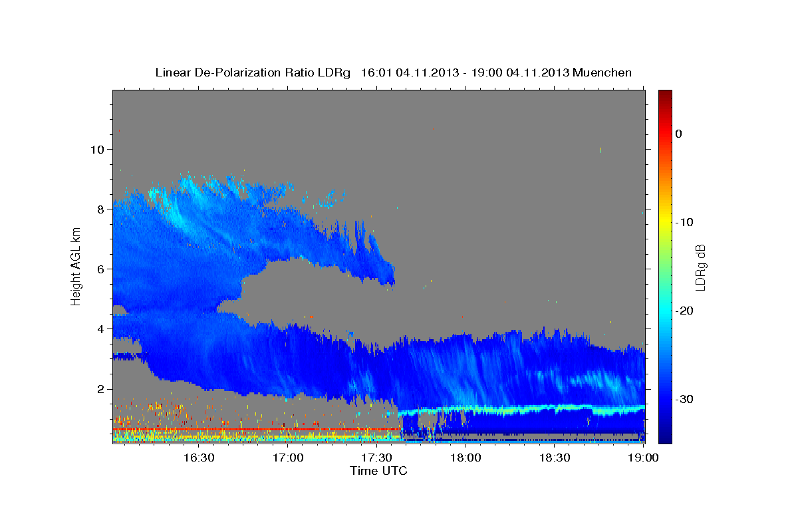Click the 17:30 time tick label
This screenshot has width=798, height=532.
[x=377, y=458]
